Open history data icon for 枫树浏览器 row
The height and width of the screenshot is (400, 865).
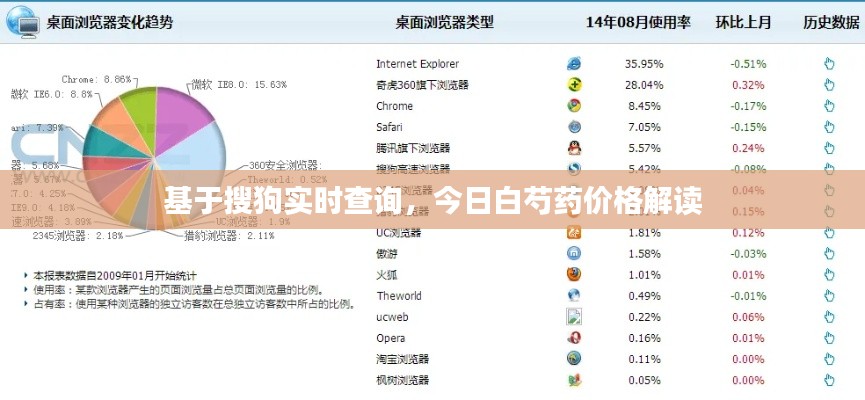pyautogui.click(x=829, y=379)
